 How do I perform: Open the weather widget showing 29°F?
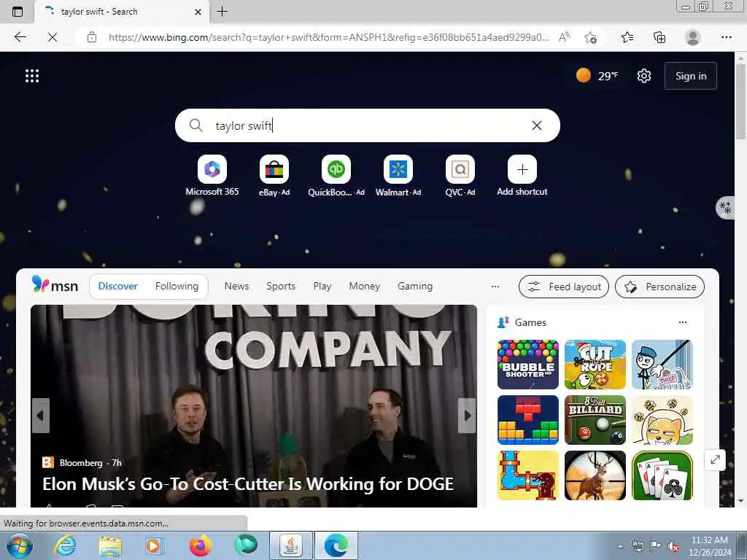[597, 76]
